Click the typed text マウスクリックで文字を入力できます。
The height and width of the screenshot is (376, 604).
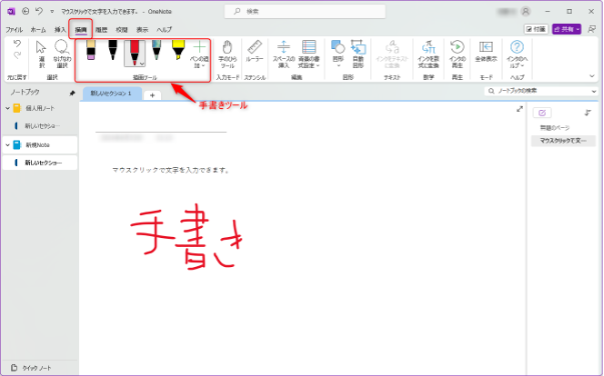point(171,170)
